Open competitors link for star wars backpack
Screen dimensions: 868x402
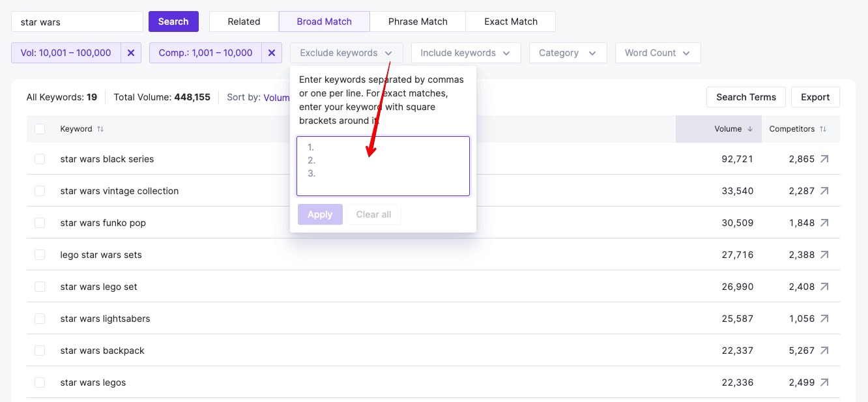[824, 351]
